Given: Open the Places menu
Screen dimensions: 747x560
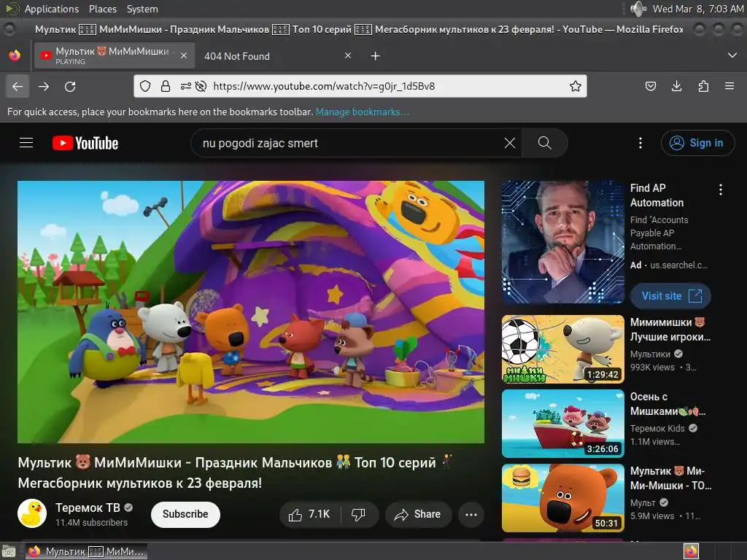Looking at the screenshot, I should click(102, 9).
